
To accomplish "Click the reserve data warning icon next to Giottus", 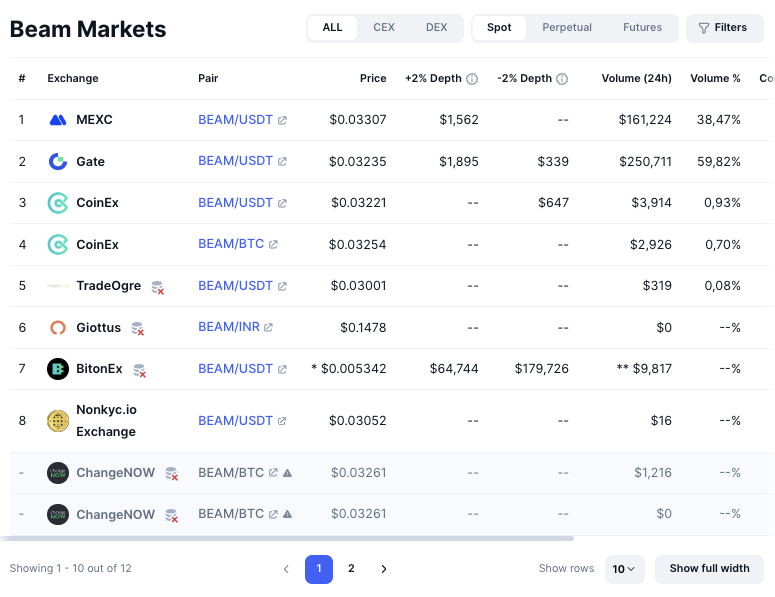I will coord(137,329).
